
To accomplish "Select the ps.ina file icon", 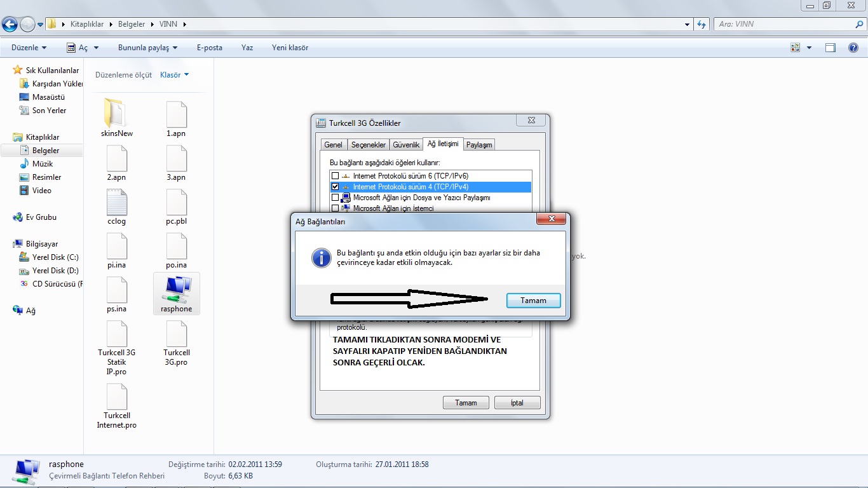I will [117, 290].
